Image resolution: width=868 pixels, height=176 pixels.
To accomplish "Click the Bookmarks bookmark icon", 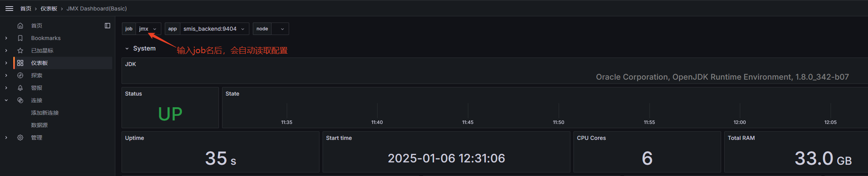I will tap(20, 38).
